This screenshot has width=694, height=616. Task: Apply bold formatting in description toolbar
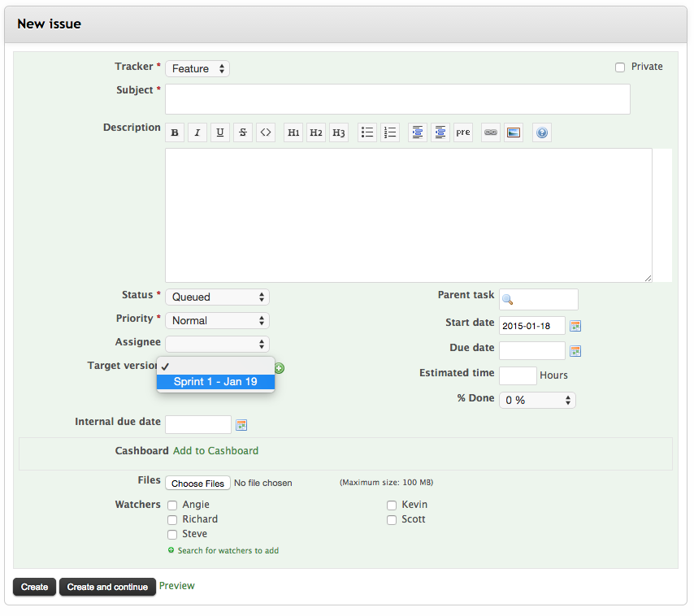(x=175, y=132)
